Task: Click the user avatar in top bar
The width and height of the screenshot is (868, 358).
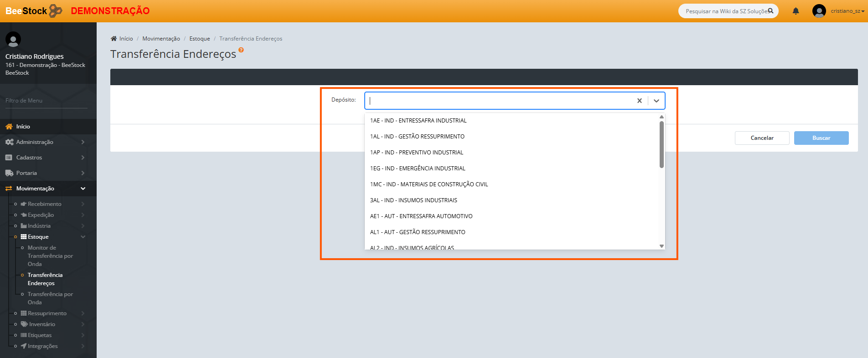Action: (x=819, y=11)
